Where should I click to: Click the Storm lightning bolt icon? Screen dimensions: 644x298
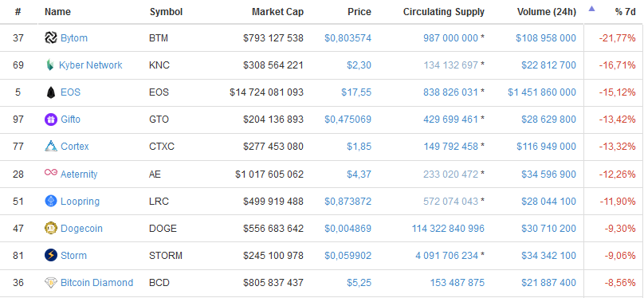coord(50,255)
